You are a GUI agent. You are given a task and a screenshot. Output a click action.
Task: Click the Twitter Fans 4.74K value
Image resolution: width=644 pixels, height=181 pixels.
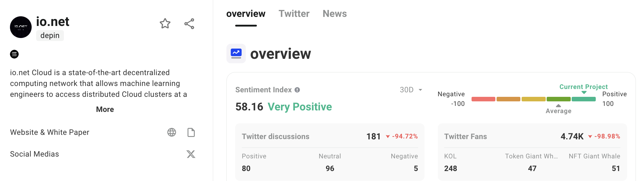coord(572,137)
